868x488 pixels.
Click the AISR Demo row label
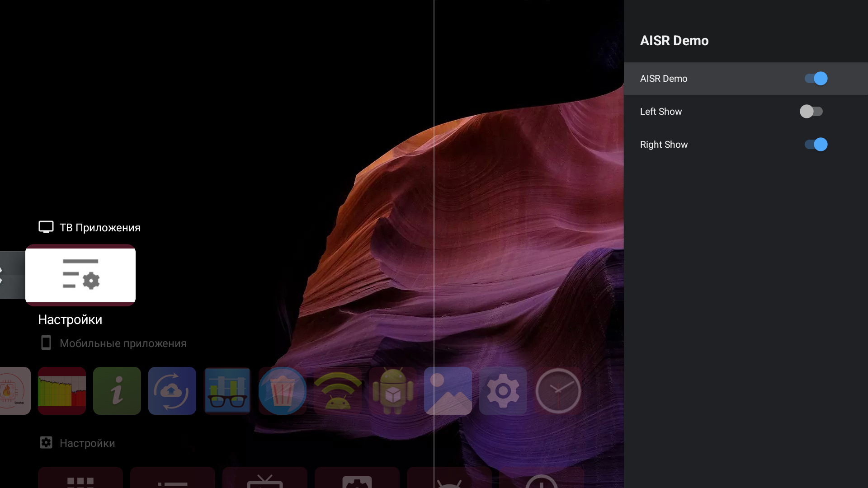(664, 79)
